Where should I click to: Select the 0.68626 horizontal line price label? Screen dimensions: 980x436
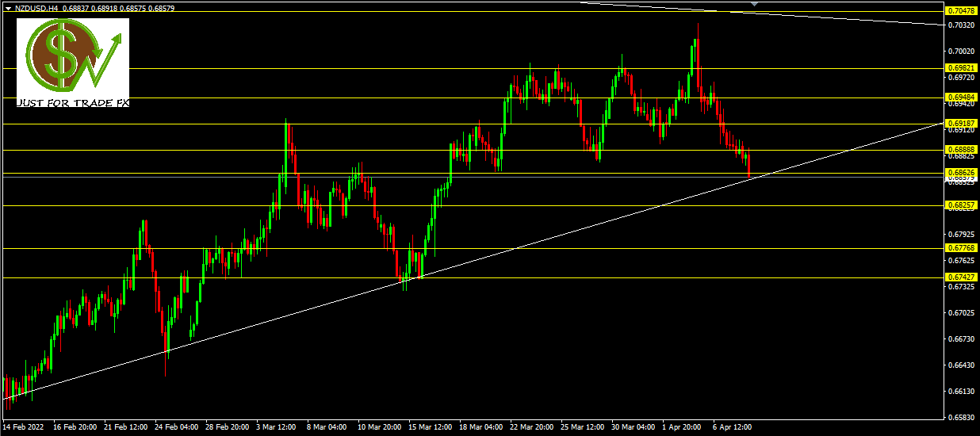click(962, 172)
